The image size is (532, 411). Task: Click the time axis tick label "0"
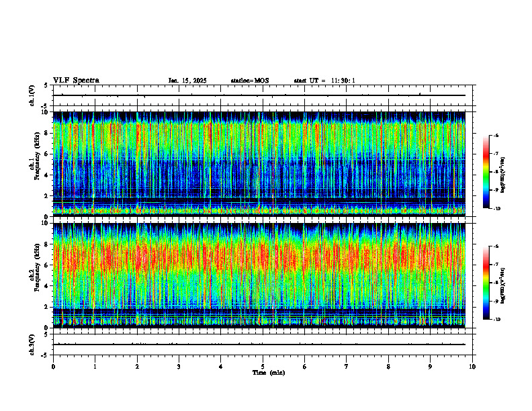click(x=53, y=367)
